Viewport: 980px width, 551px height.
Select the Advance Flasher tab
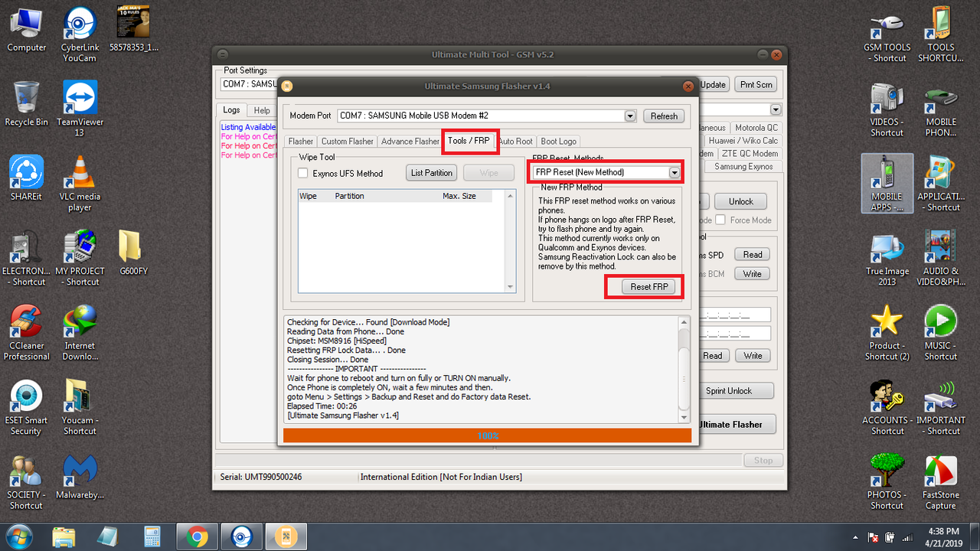click(x=410, y=142)
